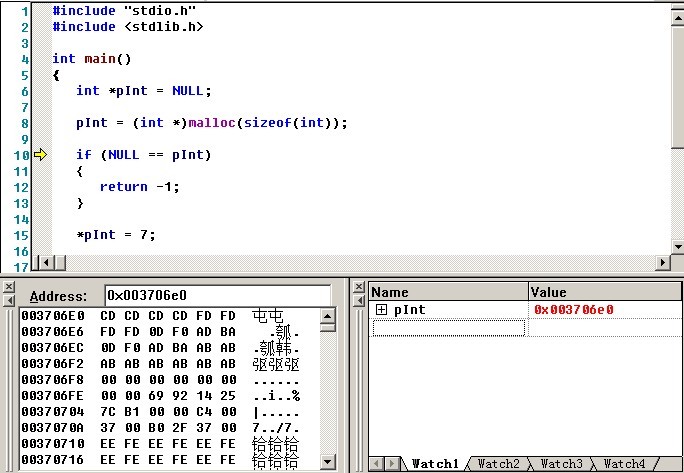Click the Name column header in Watch

click(448, 292)
